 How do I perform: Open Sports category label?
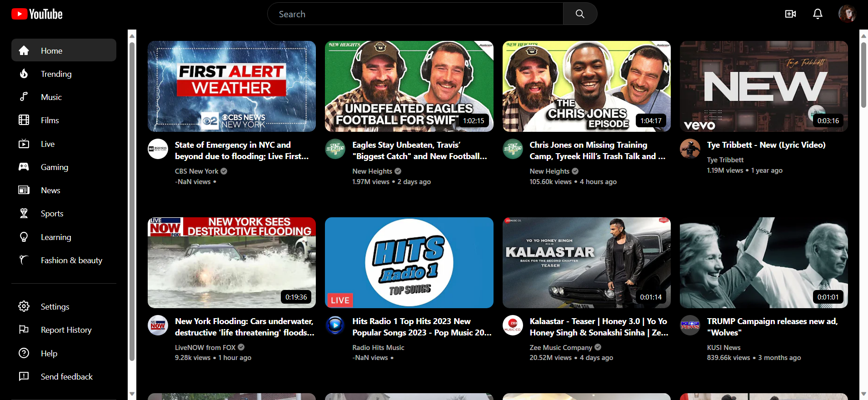click(52, 213)
